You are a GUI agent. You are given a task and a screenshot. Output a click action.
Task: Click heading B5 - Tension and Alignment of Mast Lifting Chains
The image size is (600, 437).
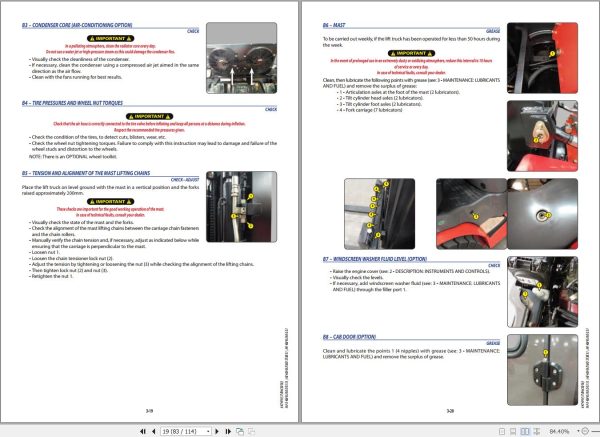pos(86,173)
